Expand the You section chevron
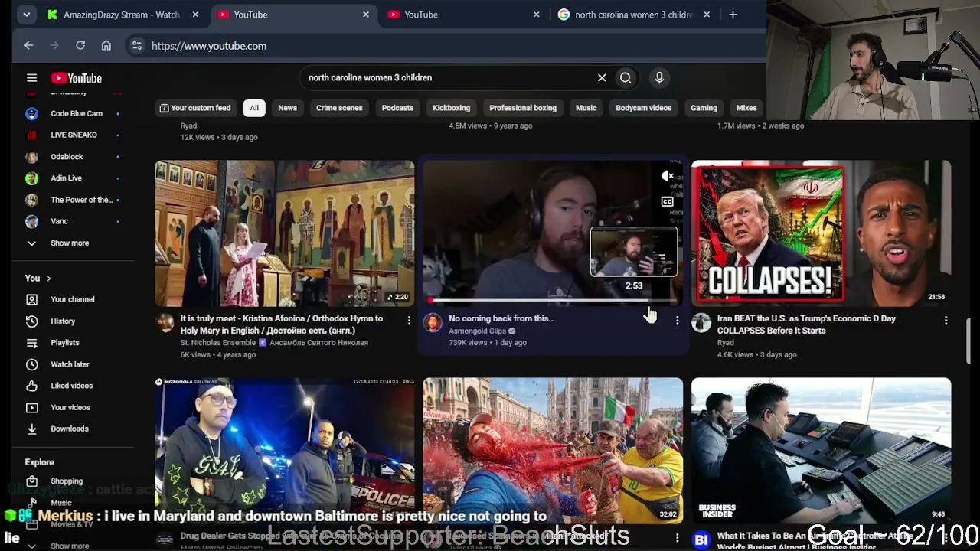 (48, 279)
